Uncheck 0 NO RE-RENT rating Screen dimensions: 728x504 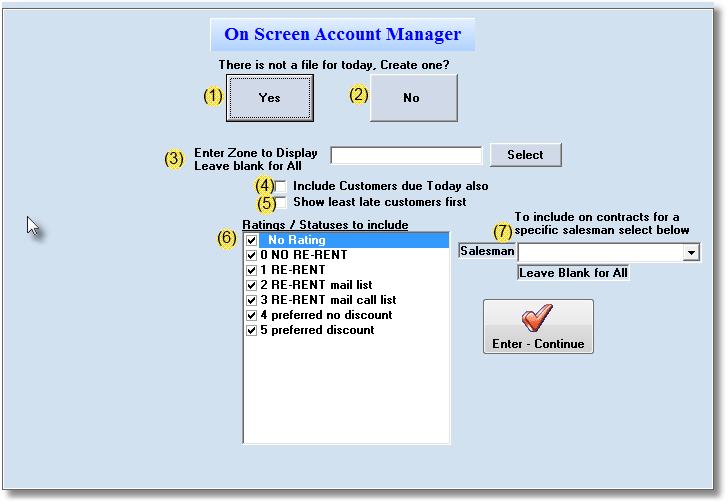[x=252, y=255]
